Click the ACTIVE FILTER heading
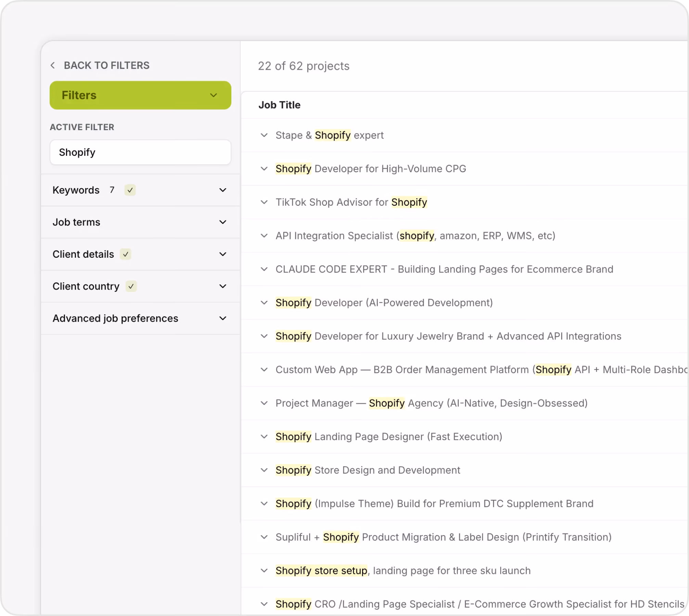The image size is (689, 616). (x=82, y=127)
